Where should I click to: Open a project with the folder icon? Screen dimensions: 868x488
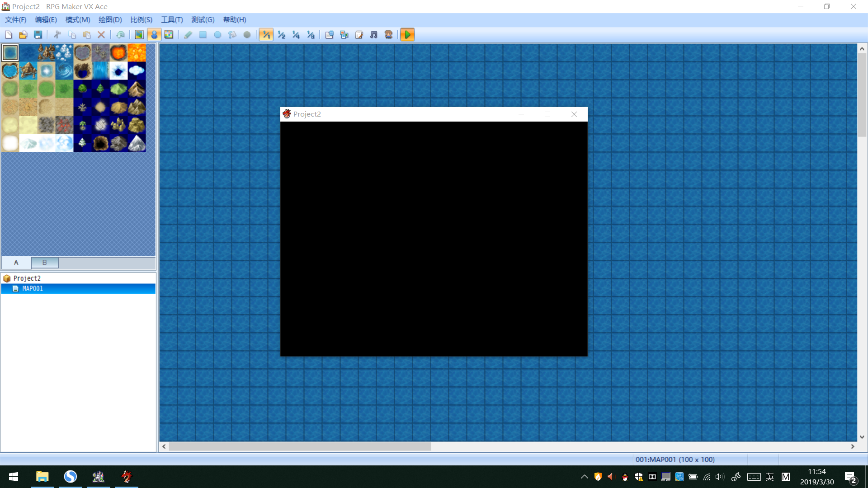coord(23,35)
